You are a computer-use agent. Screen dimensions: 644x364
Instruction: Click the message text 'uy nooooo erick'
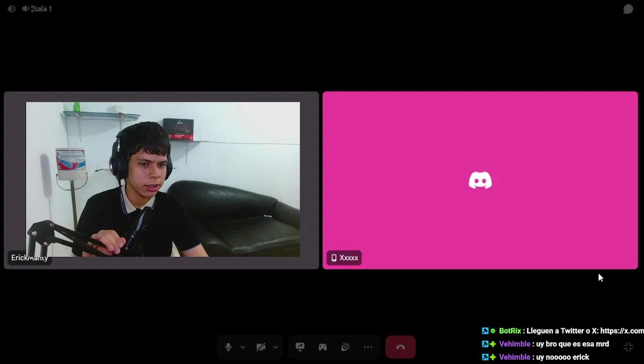tap(563, 357)
